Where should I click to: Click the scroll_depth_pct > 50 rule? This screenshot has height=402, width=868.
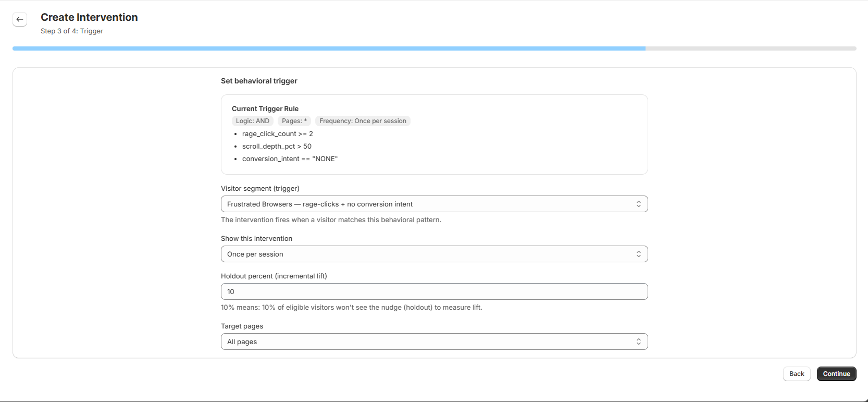pos(277,147)
